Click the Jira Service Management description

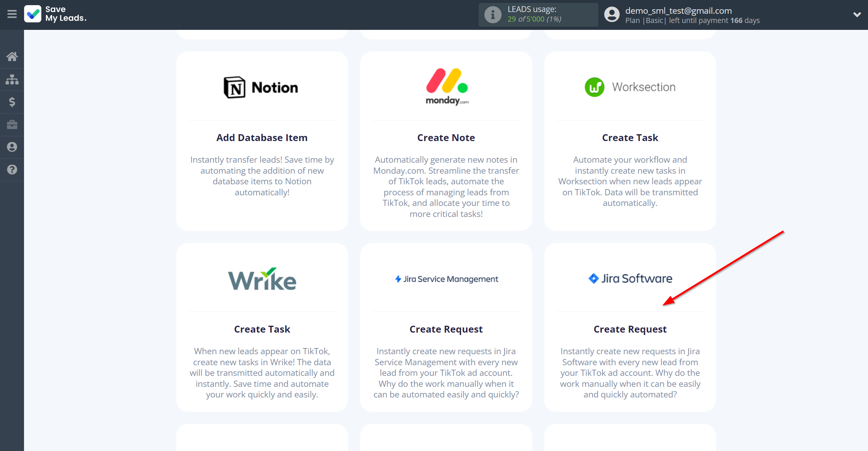(x=446, y=373)
